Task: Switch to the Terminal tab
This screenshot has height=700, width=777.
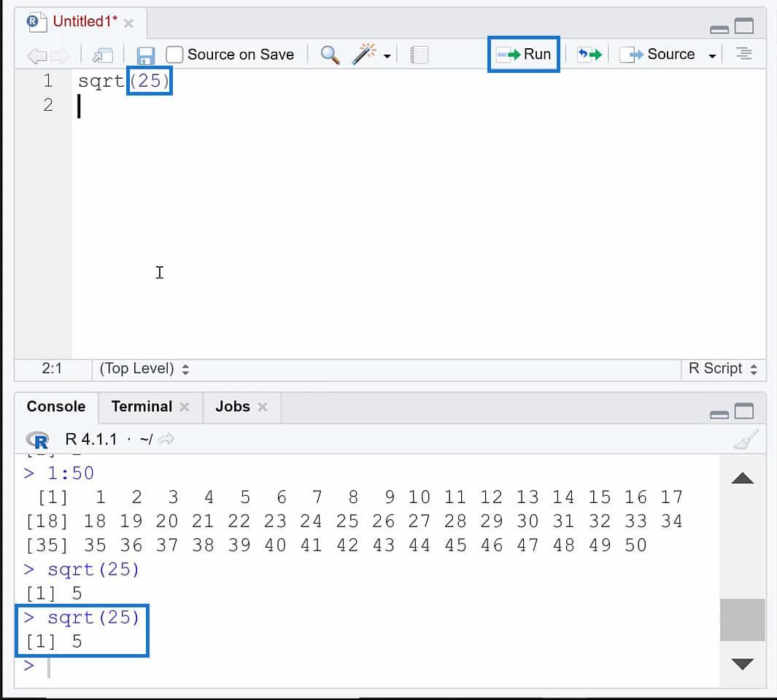Action: (x=142, y=406)
